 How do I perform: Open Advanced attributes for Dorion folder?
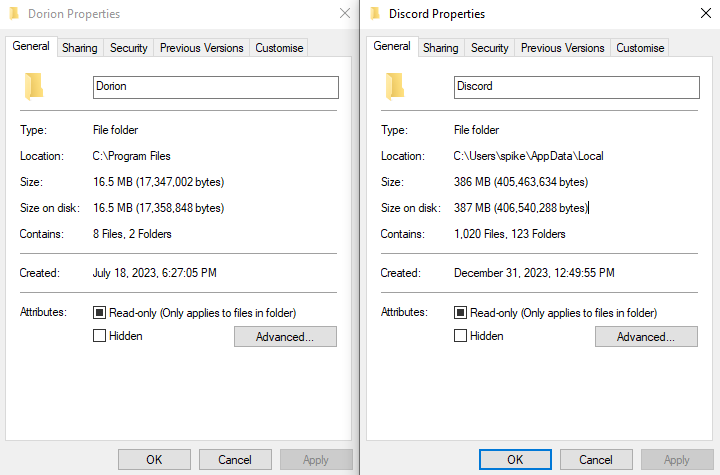[285, 337]
